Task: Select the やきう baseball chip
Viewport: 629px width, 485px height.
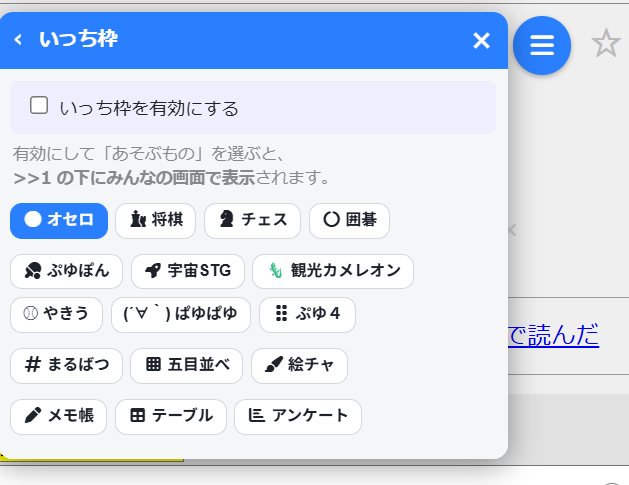Action: 57,315
